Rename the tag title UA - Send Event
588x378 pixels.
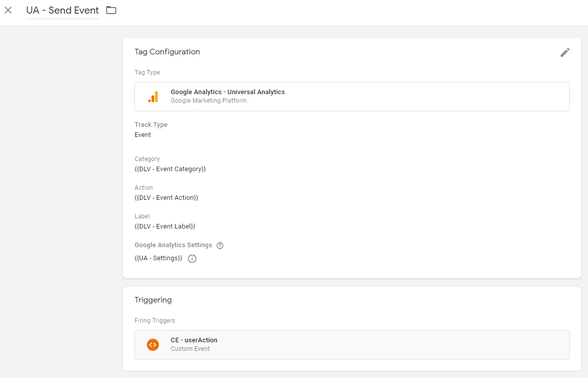62,11
